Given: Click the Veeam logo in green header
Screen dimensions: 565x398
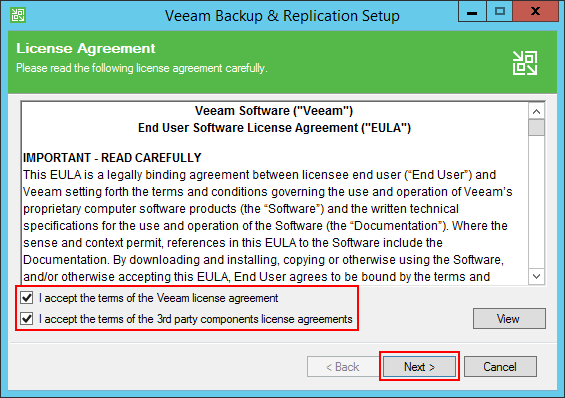Looking at the screenshot, I should [525, 63].
